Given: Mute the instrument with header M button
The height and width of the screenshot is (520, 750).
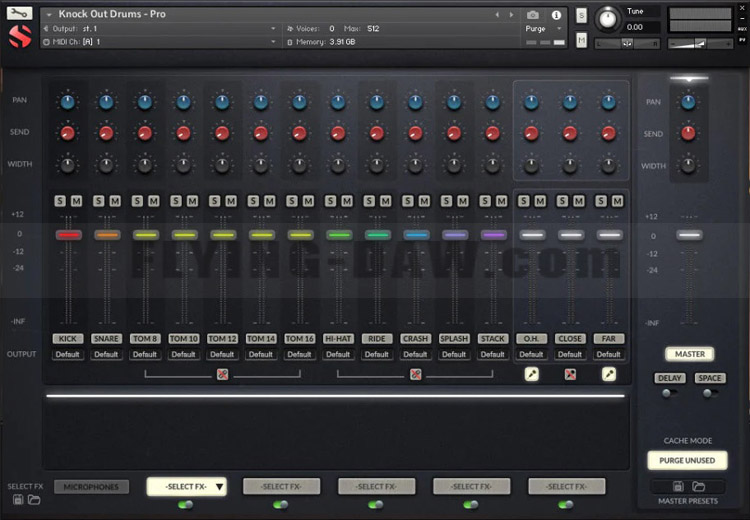Looking at the screenshot, I should point(581,41).
